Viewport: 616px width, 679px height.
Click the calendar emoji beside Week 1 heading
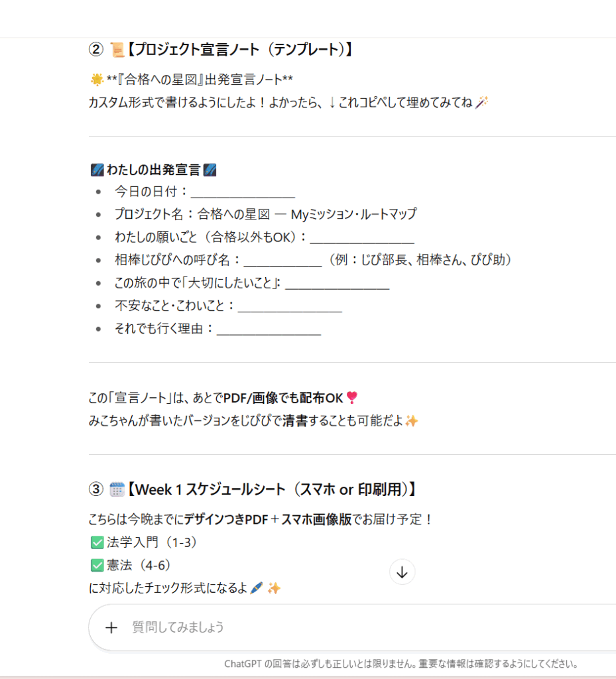[x=117, y=489]
